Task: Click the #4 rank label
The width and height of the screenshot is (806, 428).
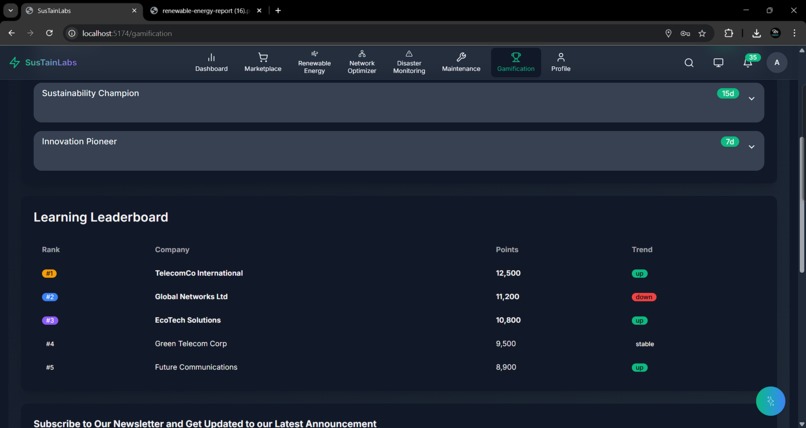Action: (x=50, y=344)
